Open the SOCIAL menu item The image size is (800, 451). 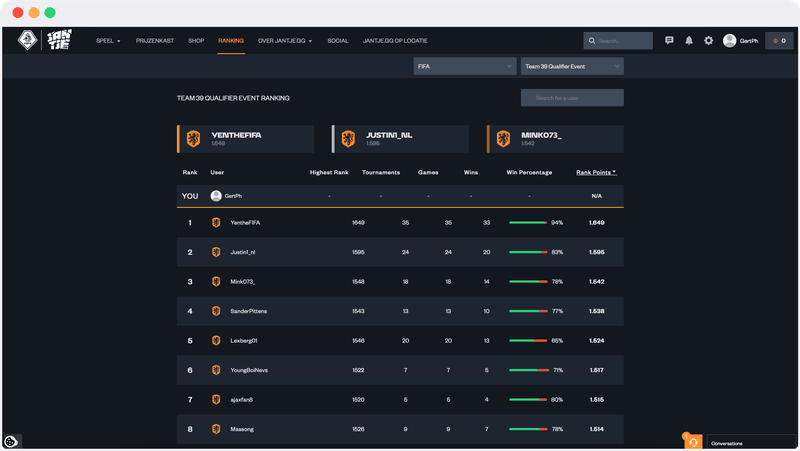click(x=338, y=41)
